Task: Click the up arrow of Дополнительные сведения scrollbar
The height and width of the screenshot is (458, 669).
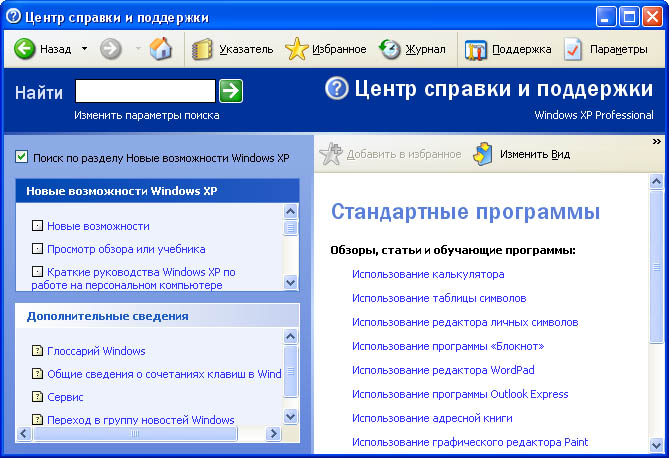Action: pos(291,337)
